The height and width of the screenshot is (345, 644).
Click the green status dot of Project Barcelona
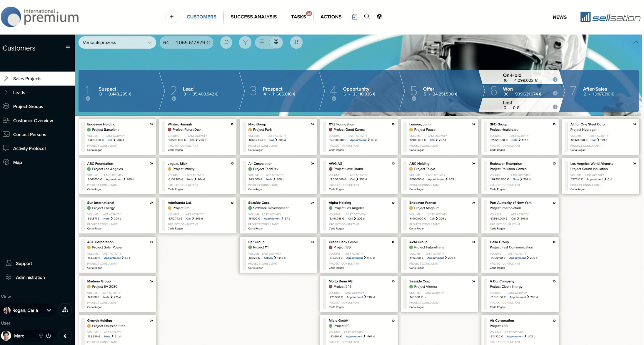coord(89,130)
